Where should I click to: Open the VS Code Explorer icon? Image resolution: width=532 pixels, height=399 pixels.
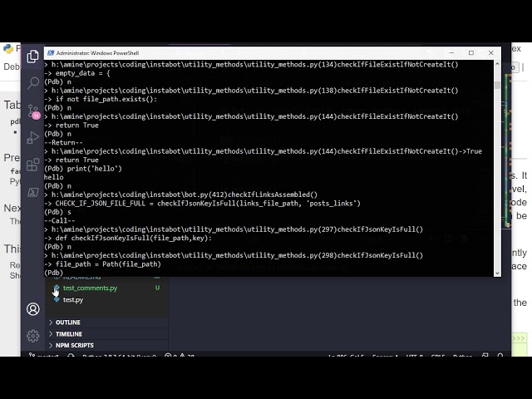(x=33, y=57)
